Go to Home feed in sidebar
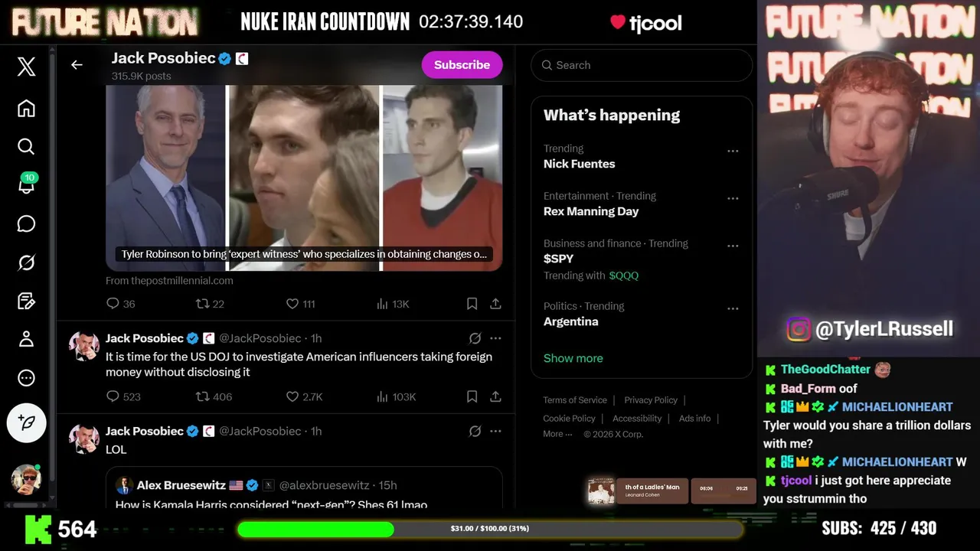 [26, 108]
